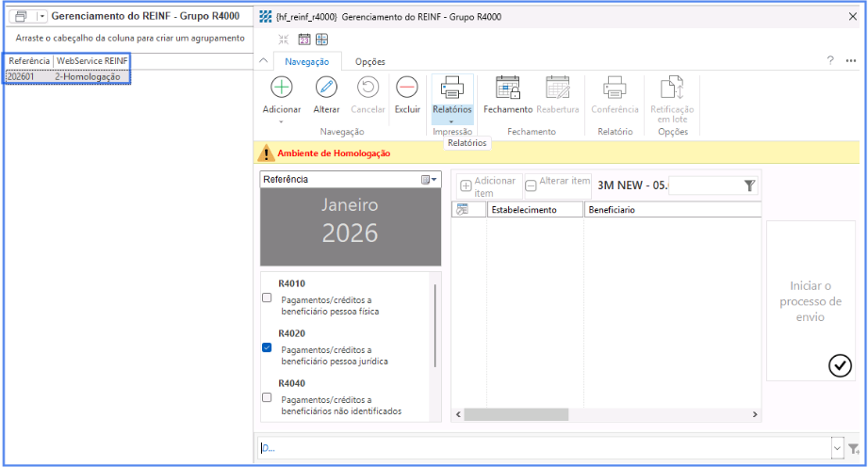Select the 202601 Homologação row
This screenshot has width=868, height=467.
click(66, 76)
